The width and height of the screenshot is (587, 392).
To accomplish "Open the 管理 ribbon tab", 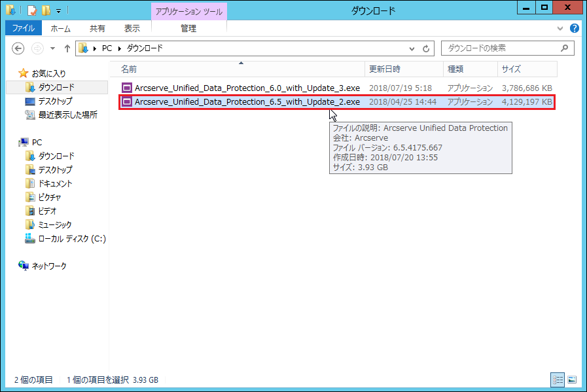I will pyautogui.click(x=188, y=28).
